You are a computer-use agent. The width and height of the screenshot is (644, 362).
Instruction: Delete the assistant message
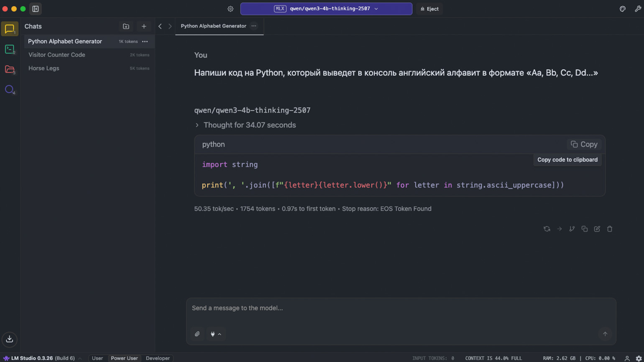tap(610, 229)
